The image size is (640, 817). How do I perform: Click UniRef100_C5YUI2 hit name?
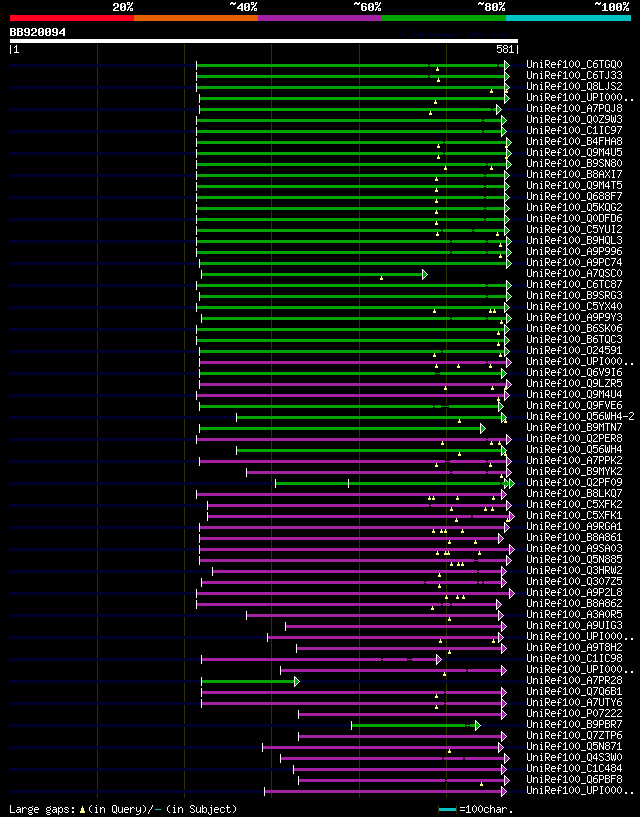pyautogui.click(x=574, y=229)
